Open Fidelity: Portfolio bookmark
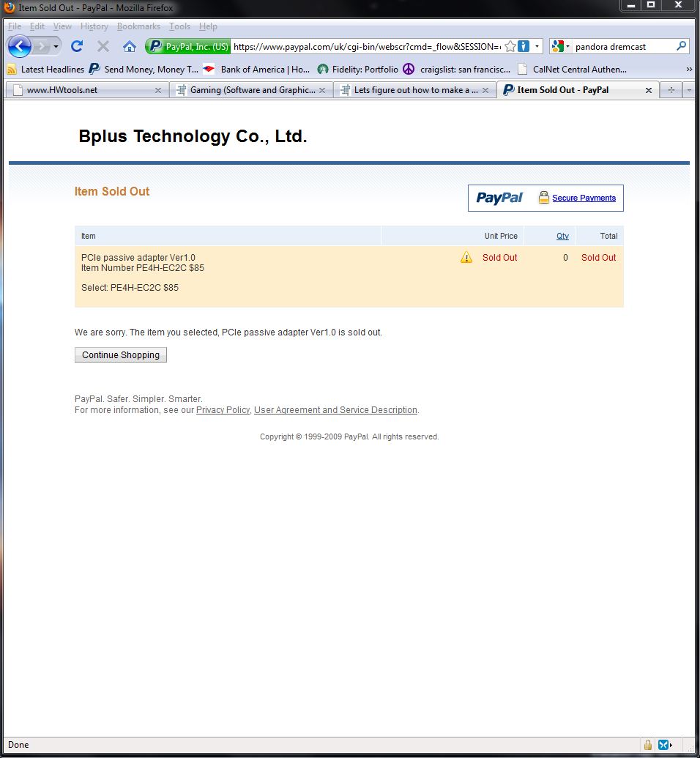Image resolution: width=700 pixels, height=758 pixels. (x=358, y=69)
